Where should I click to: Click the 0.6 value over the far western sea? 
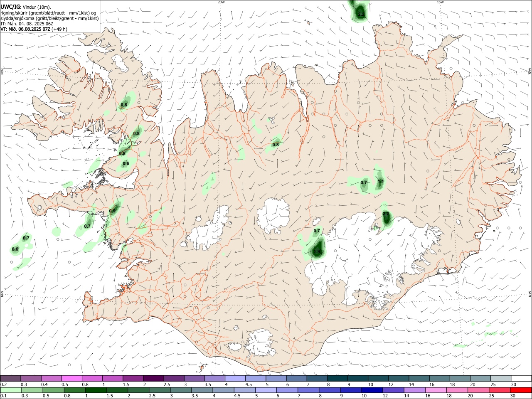coord(15,249)
